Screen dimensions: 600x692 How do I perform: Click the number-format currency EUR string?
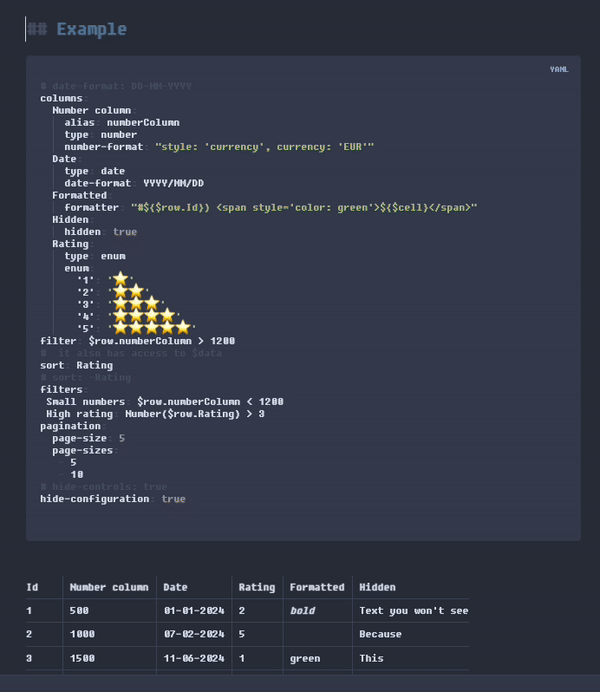click(x=264, y=147)
